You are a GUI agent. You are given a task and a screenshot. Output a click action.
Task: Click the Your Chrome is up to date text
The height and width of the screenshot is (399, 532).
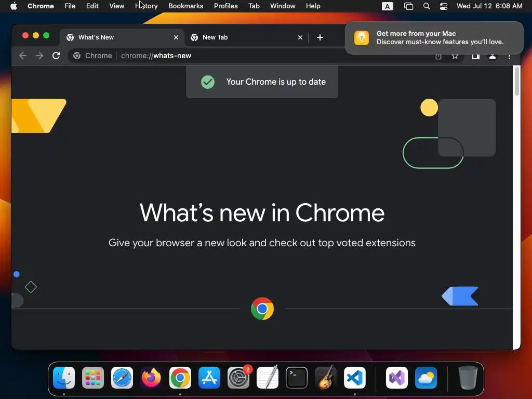[276, 82]
